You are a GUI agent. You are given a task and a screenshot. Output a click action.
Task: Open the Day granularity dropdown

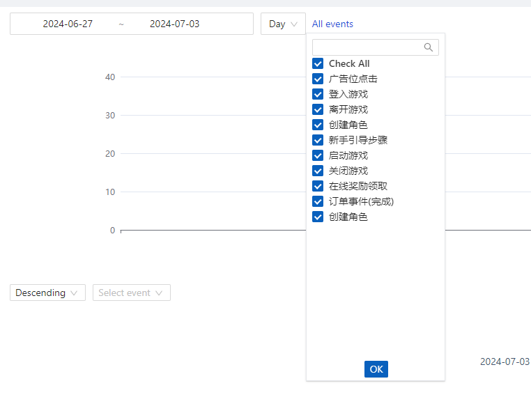point(283,24)
